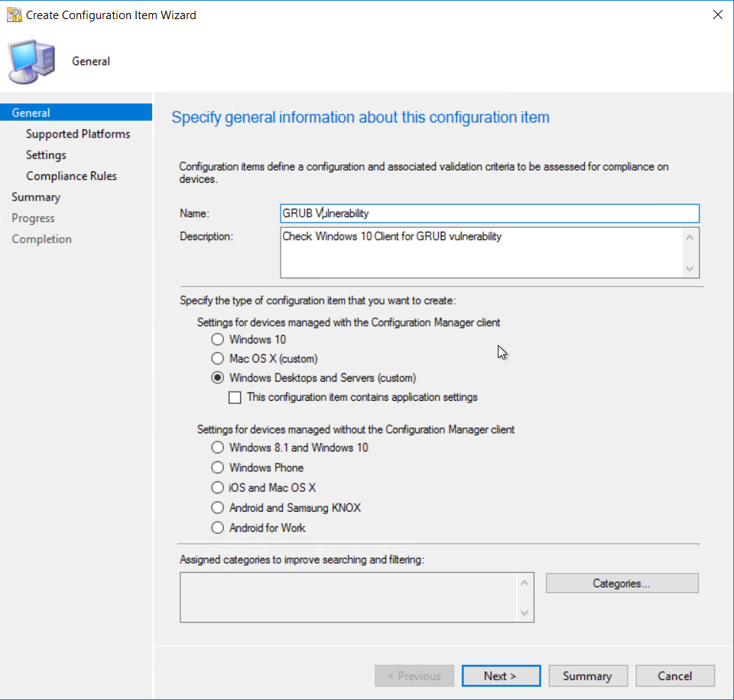The width and height of the screenshot is (734, 700).
Task: Click the wizard icon in title bar
Action: [x=14, y=15]
